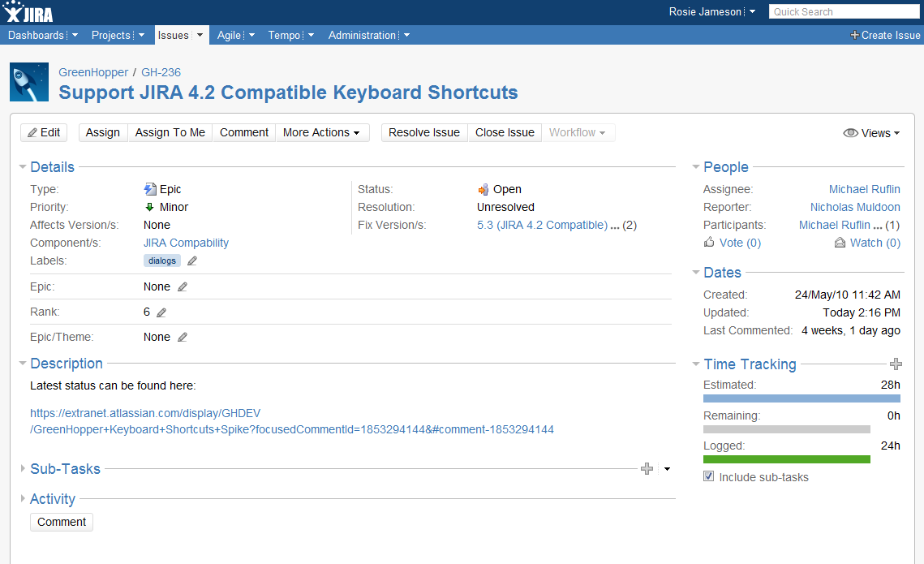Open the Agile dropdown arrow
924x564 pixels.
click(251, 36)
